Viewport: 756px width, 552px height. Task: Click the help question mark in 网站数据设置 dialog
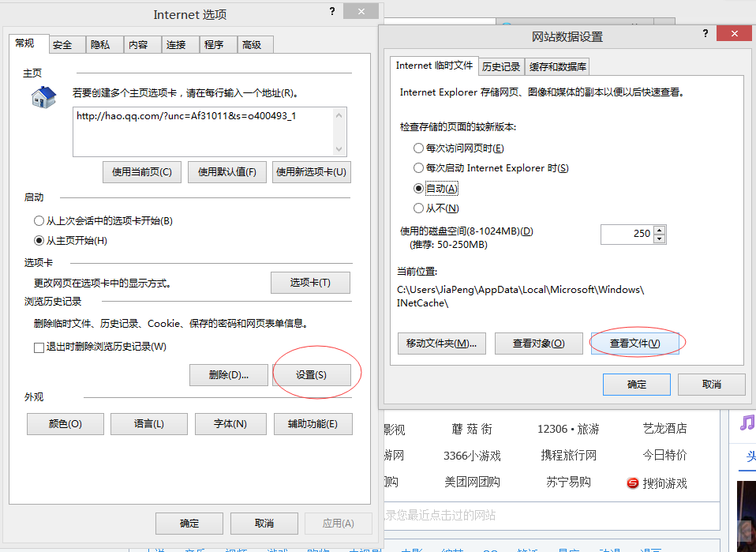click(x=705, y=33)
